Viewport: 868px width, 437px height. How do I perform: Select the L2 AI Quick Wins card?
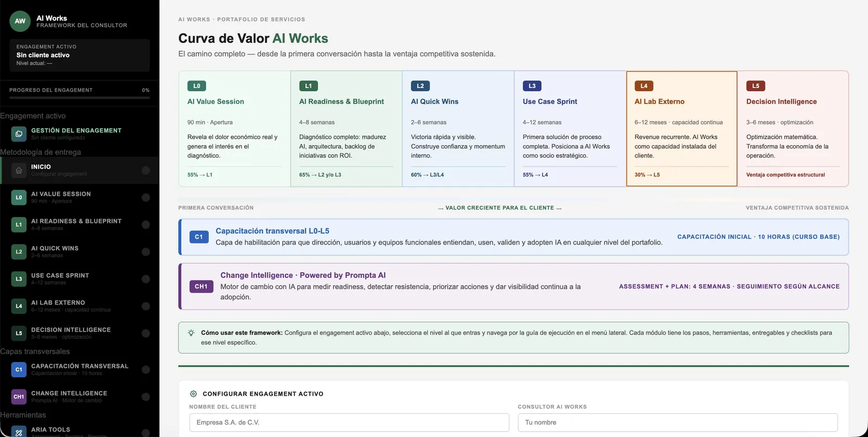[458, 129]
